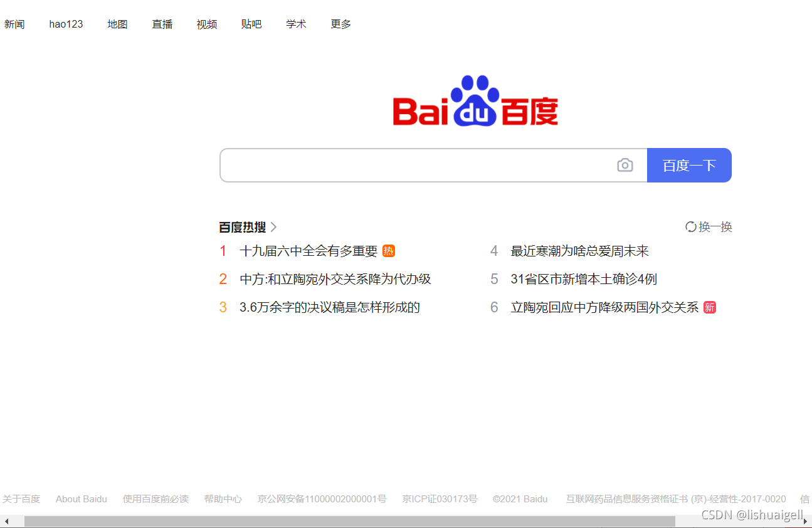The height and width of the screenshot is (528, 812).
Task: Click the orange 热 badge on first topic
Action: (389, 251)
